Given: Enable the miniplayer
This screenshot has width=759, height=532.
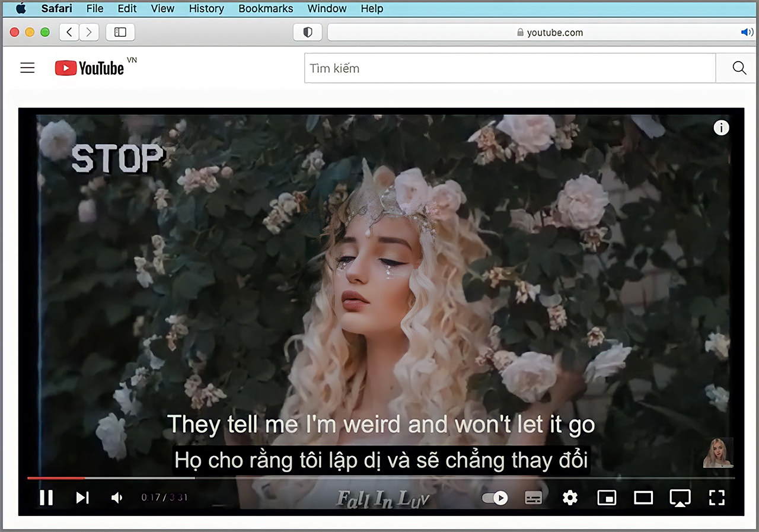Looking at the screenshot, I should [x=607, y=498].
